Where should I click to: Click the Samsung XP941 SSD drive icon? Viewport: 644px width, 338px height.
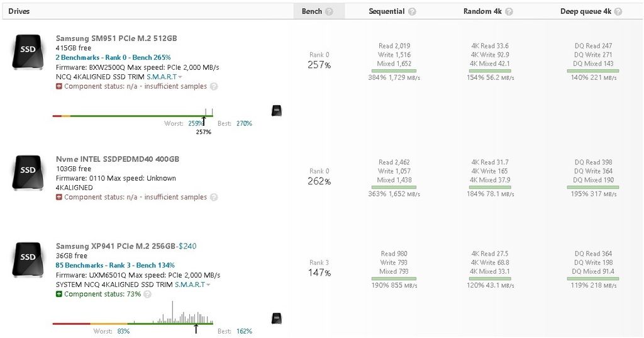[x=28, y=260]
